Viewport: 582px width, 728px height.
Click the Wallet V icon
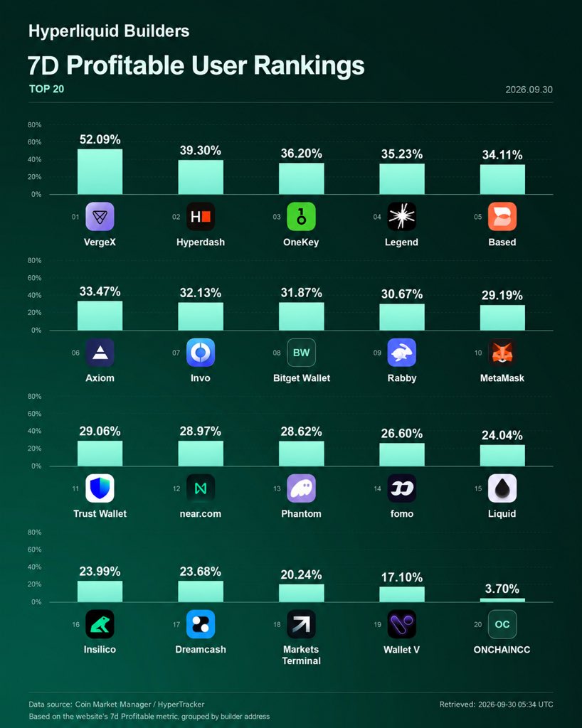(x=402, y=624)
